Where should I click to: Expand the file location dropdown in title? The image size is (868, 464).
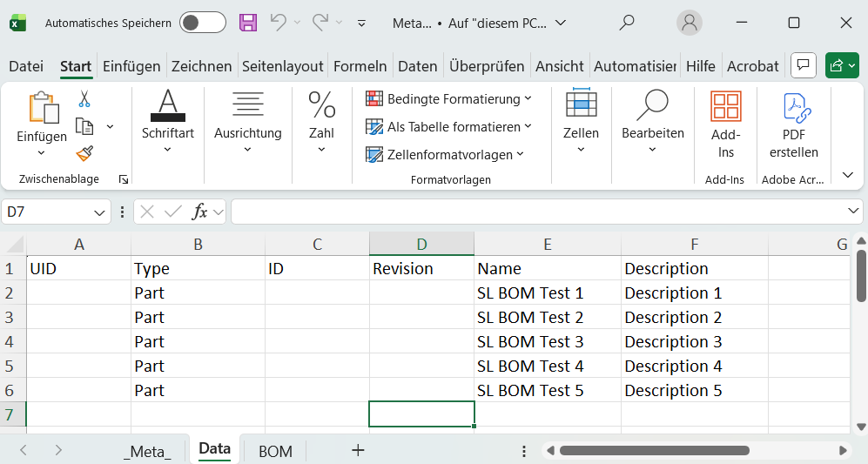coord(561,24)
